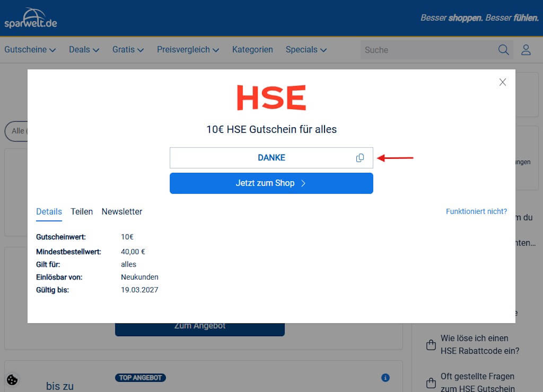
Task: Click the info icon on TOP ANGEBOT card
Action: pyautogui.click(x=385, y=378)
